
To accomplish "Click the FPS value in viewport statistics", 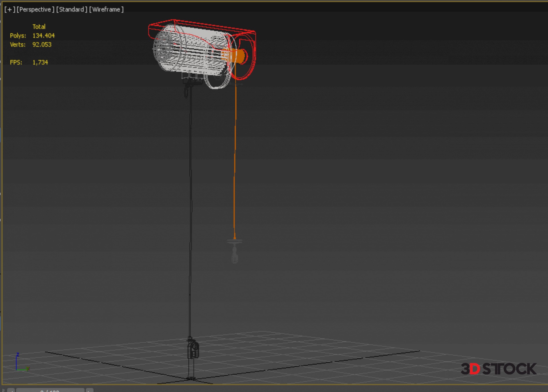I will coord(40,62).
